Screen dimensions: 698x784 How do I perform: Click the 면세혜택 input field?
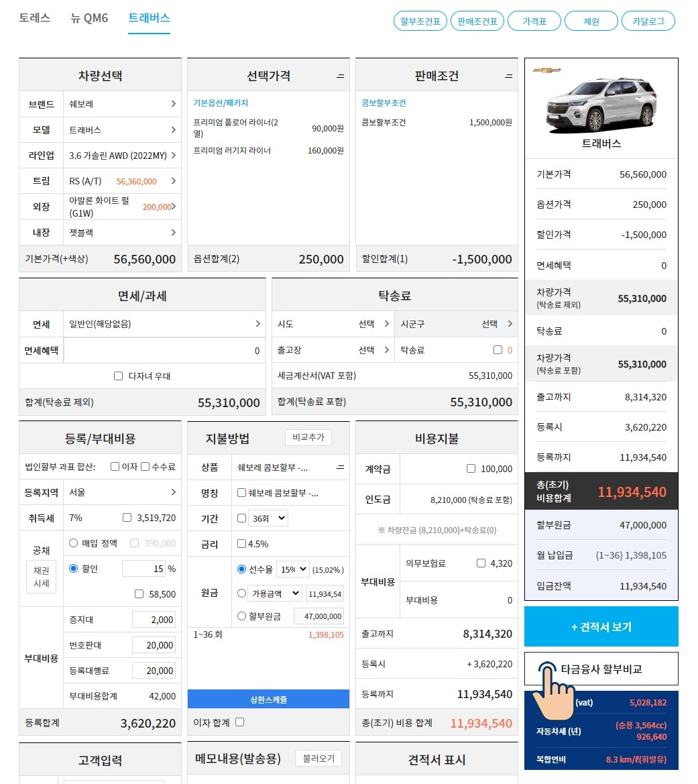[x=164, y=351]
